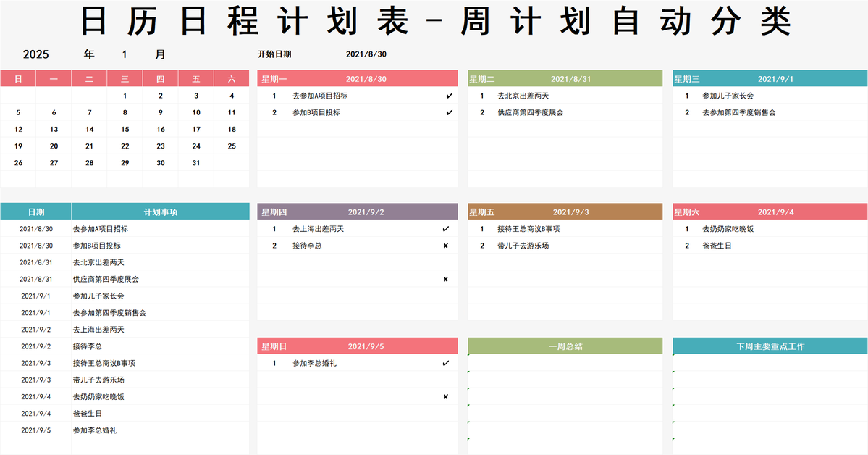Image resolution: width=868 pixels, height=455 pixels.
Task: Select the 星期二 header label
Action: tap(481, 79)
